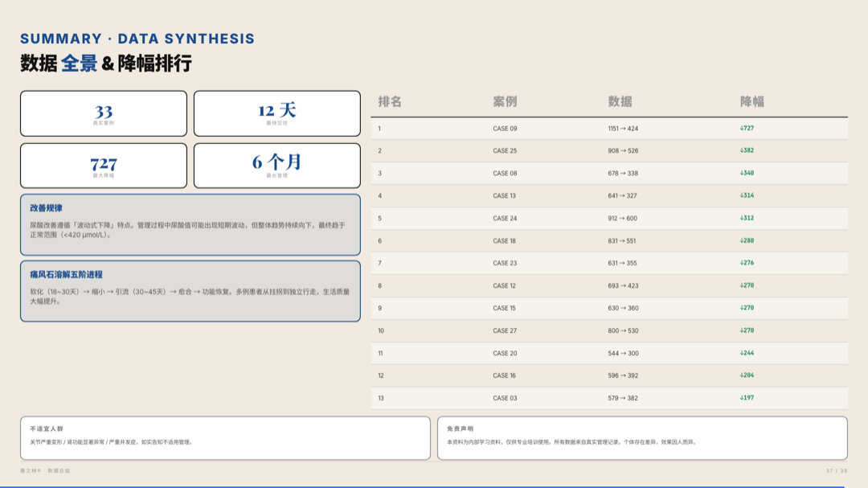Click the green "↓382" reduction value
This screenshot has height=488, width=868.
coord(747,150)
